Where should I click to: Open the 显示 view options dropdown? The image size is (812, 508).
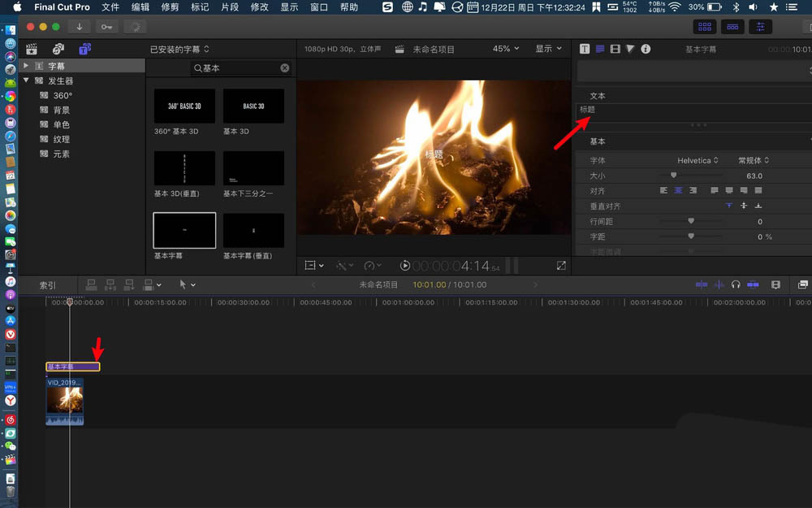click(x=548, y=49)
